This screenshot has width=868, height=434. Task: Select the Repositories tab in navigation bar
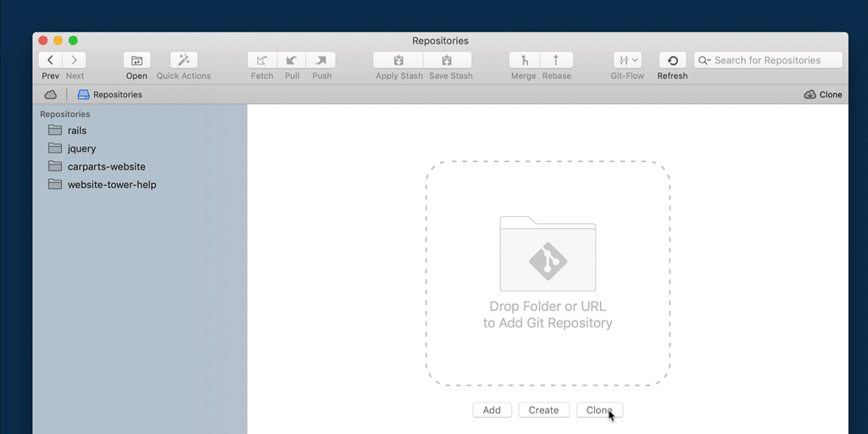tap(109, 94)
